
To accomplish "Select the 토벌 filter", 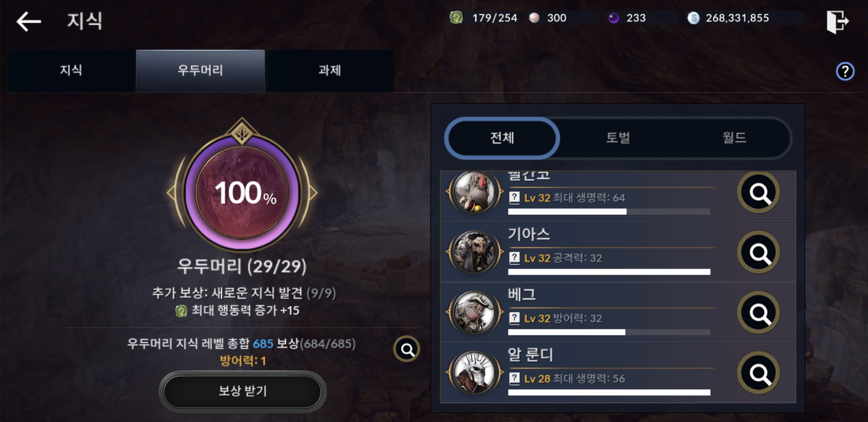I will pos(618,138).
